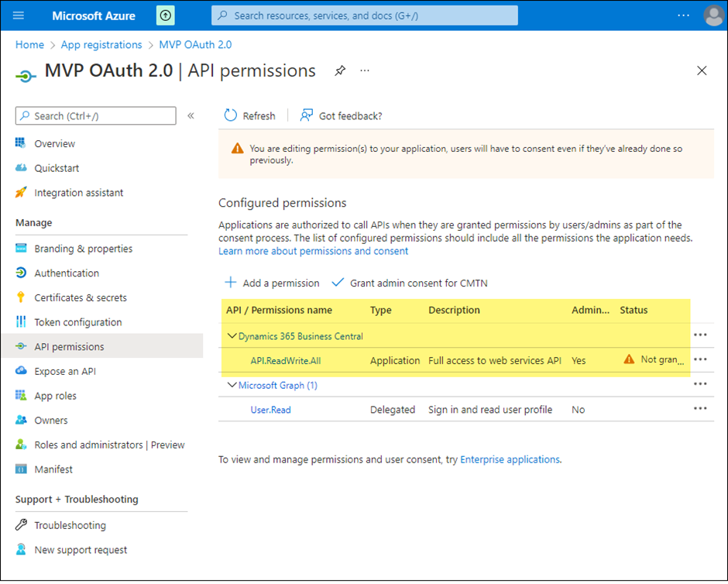Viewport: 728px width, 584px height.
Task: Collapse the Microsoft Graph (1) group
Action: pyautogui.click(x=232, y=385)
